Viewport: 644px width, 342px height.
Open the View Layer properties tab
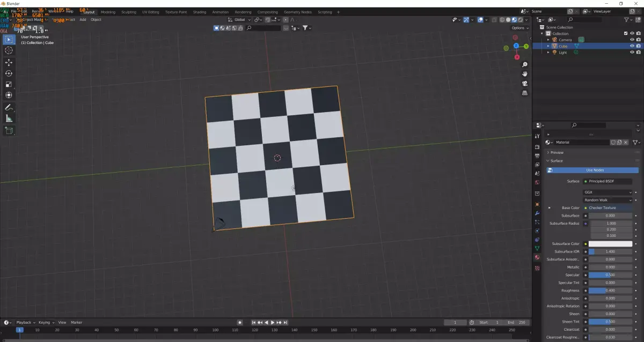[x=537, y=165]
